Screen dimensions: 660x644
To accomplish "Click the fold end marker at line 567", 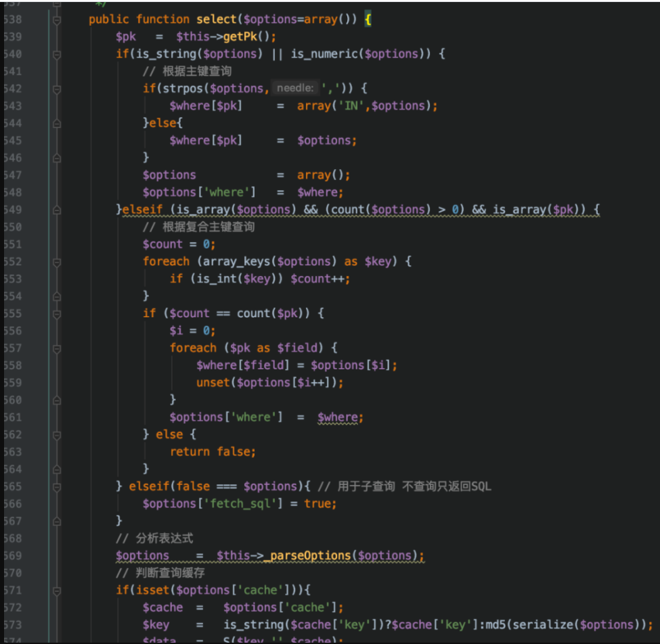I will 57,522.
